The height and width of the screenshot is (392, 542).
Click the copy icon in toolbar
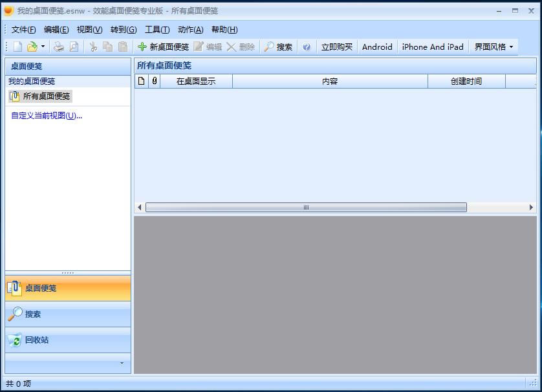(108, 47)
